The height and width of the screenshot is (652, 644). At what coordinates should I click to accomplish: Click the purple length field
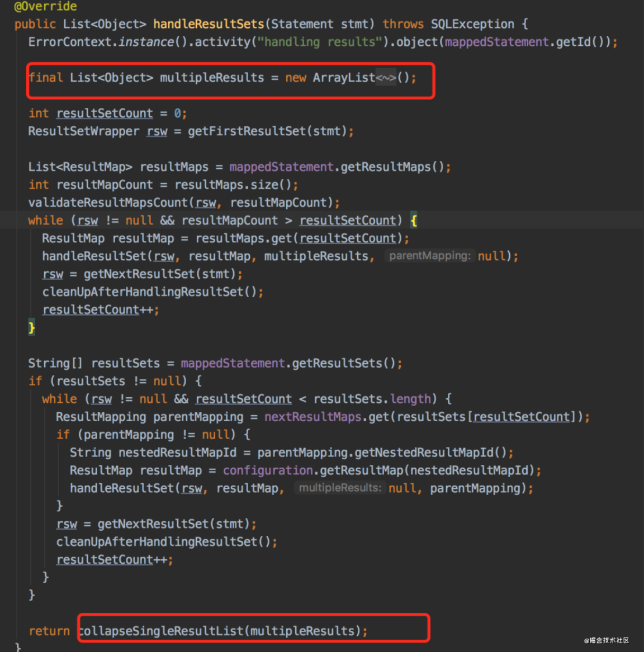point(410,399)
